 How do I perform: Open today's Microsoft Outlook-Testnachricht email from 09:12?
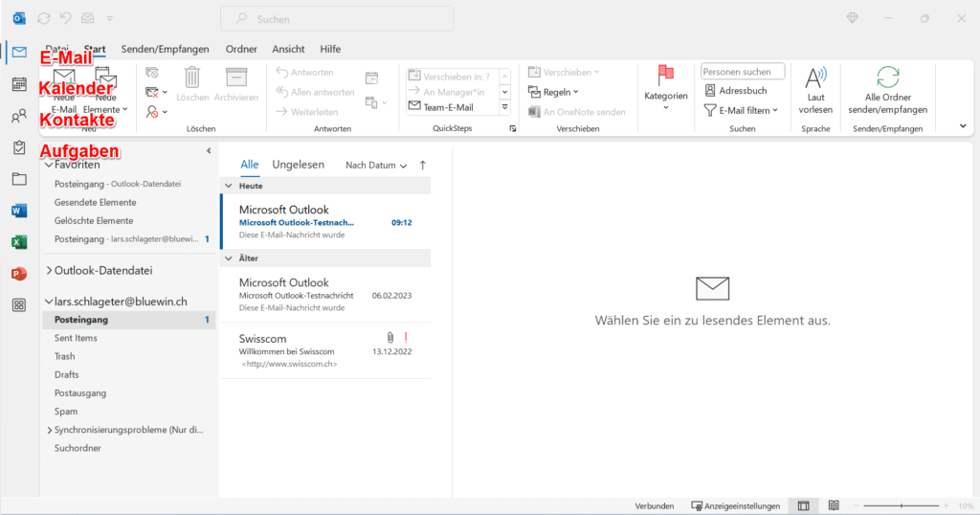click(x=325, y=222)
